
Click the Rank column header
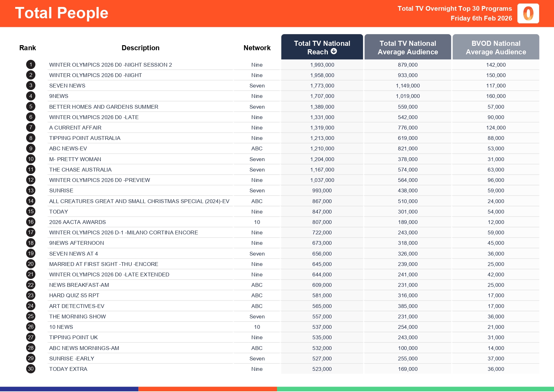coord(27,48)
